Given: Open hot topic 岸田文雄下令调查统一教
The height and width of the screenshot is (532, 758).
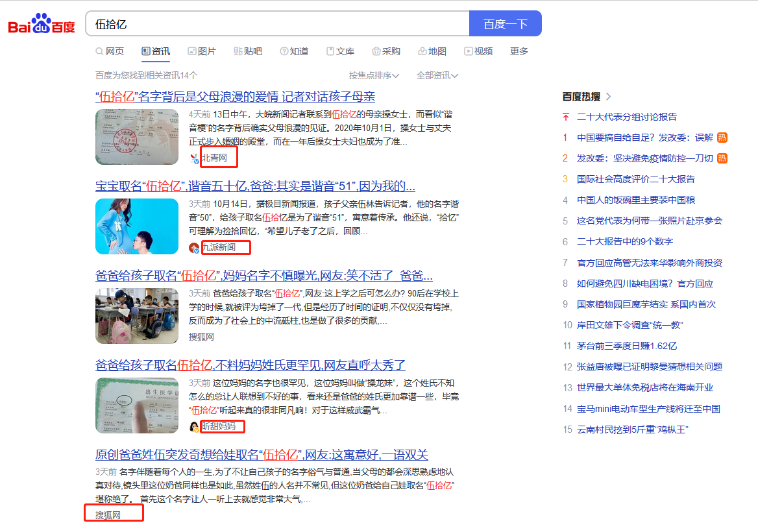Looking at the screenshot, I should (630, 325).
